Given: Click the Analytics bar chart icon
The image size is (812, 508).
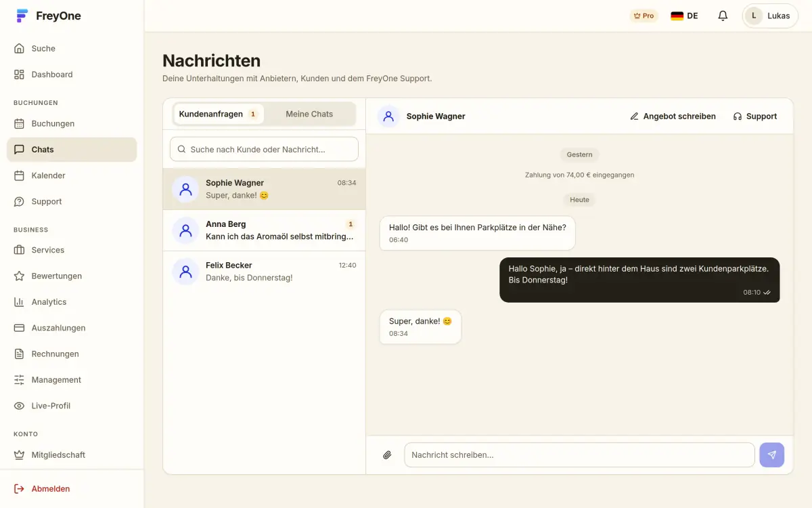Looking at the screenshot, I should click(19, 302).
